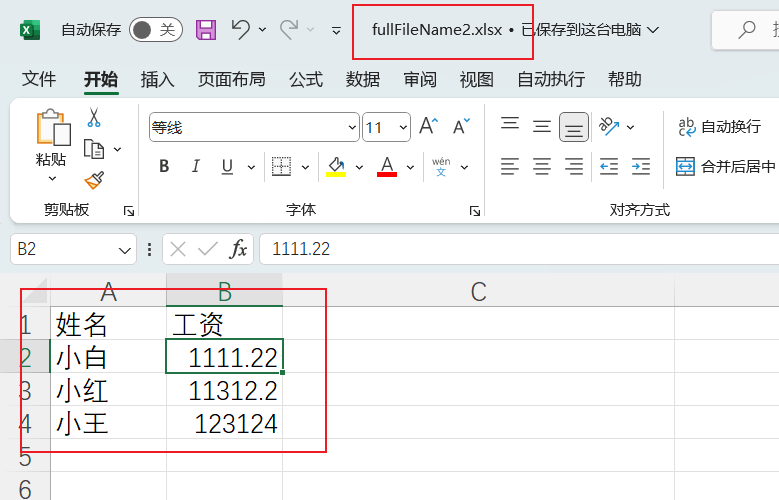Screen dimensions: 779x500
Task: Open Customize Quick Access Toolbar menu
Action: pyautogui.click(x=336, y=31)
